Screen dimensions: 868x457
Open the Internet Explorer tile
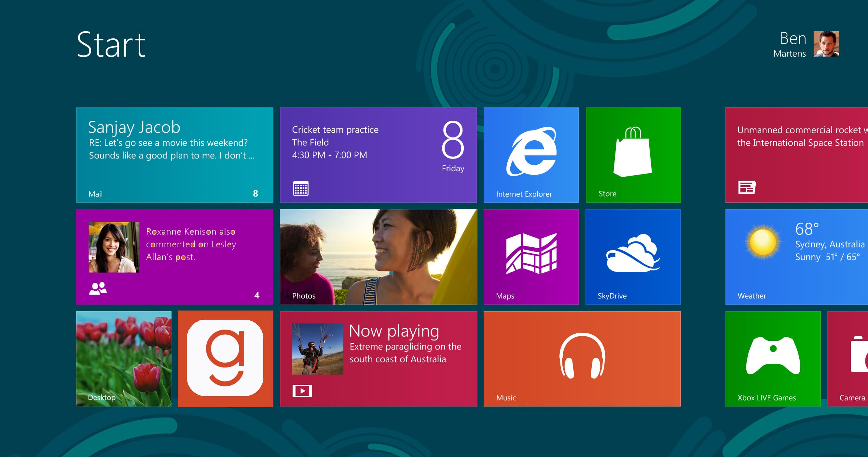tap(531, 155)
